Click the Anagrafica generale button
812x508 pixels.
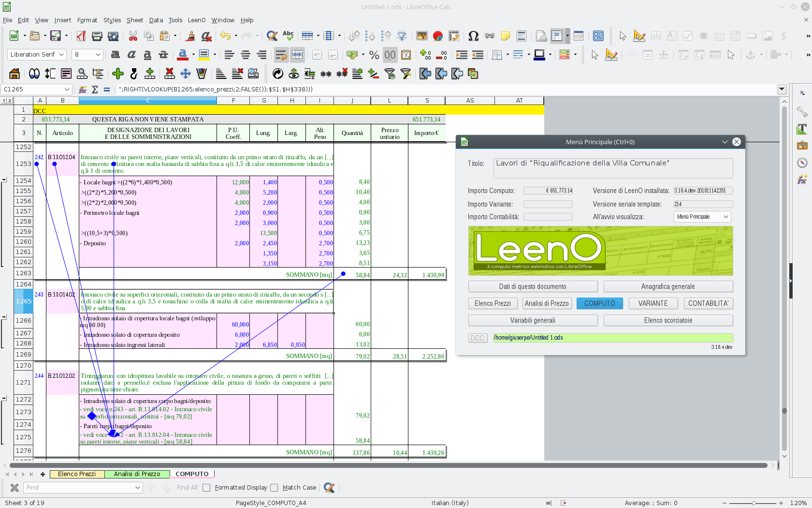pos(667,286)
